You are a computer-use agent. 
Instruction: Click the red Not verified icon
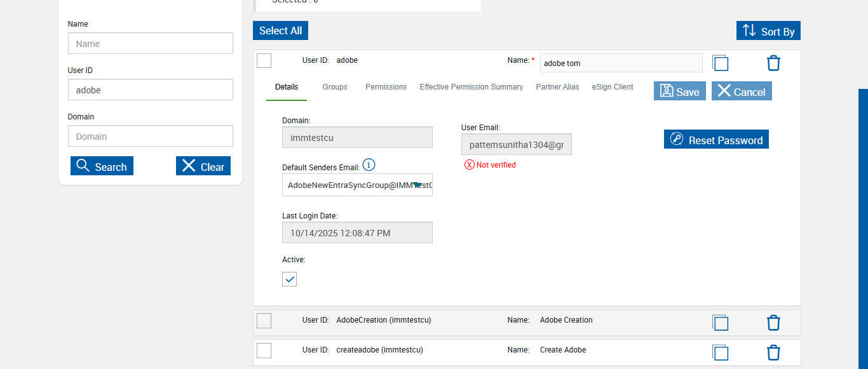(470, 165)
